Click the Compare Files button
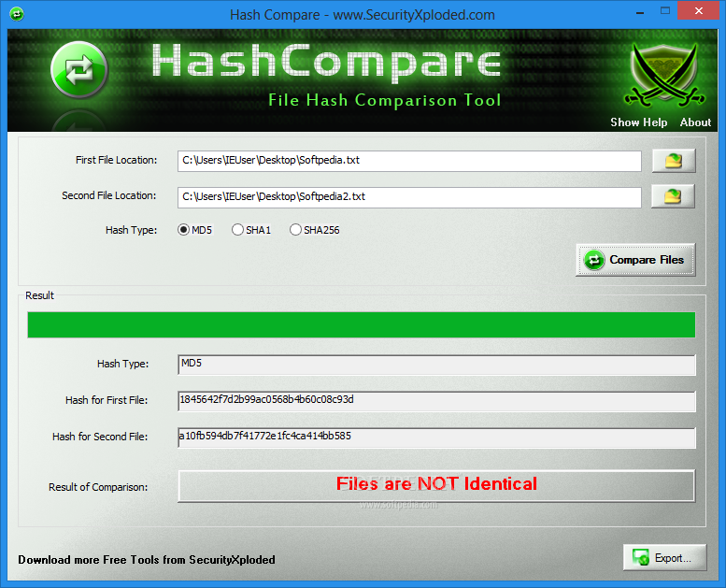Screen dimensions: 726x588 point(635,260)
